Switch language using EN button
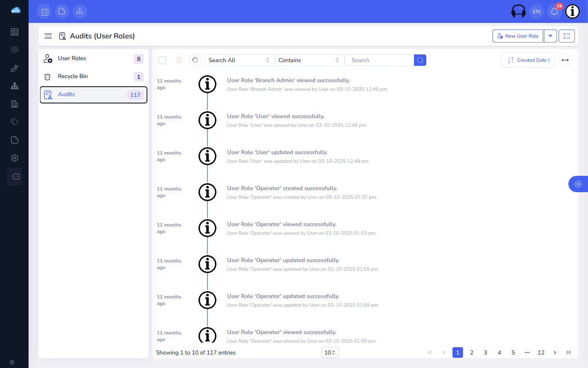The height and width of the screenshot is (368, 588). coord(537,11)
